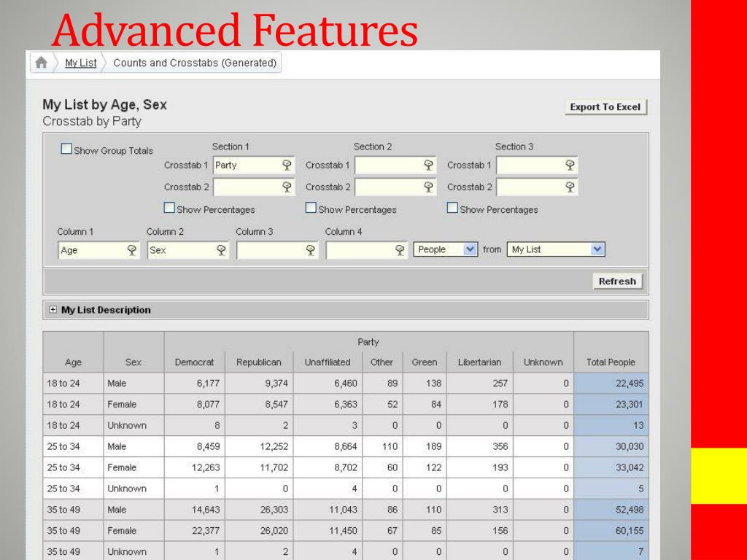Click Democrat count 12,263
This screenshot has width=747, height=560.
tap(206, 467)
